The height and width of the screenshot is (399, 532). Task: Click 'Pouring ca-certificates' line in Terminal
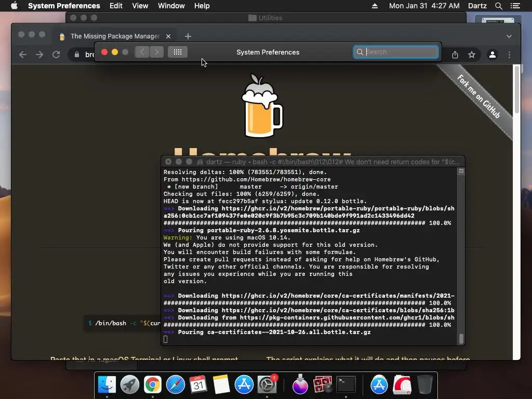click(x=267, y=332)
